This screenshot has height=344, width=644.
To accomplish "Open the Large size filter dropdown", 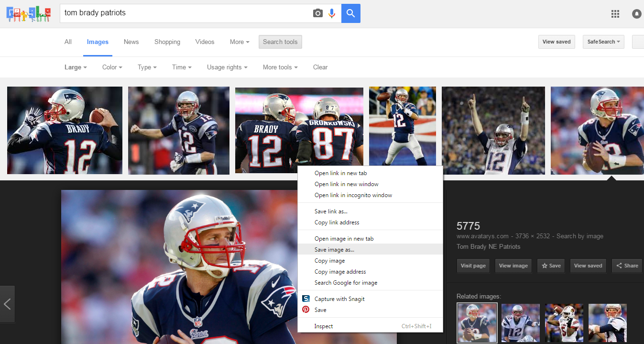I will tap(76, 67).
